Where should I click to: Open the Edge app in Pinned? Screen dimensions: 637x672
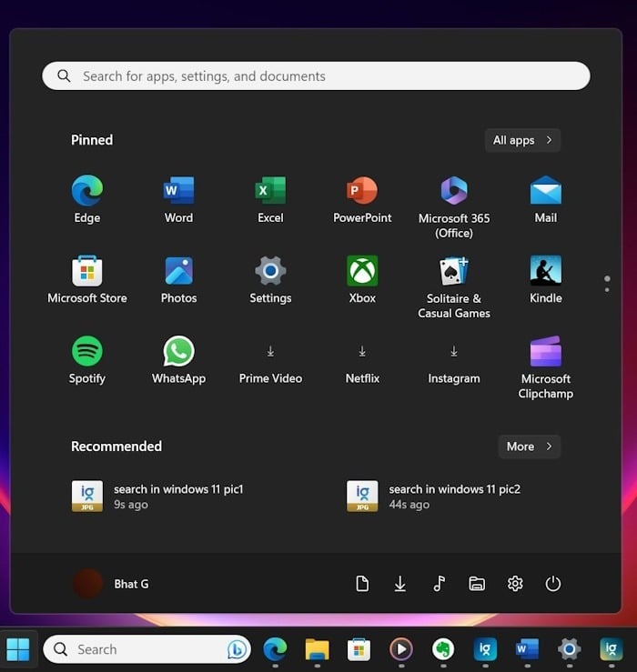click(x=87, y=199)
